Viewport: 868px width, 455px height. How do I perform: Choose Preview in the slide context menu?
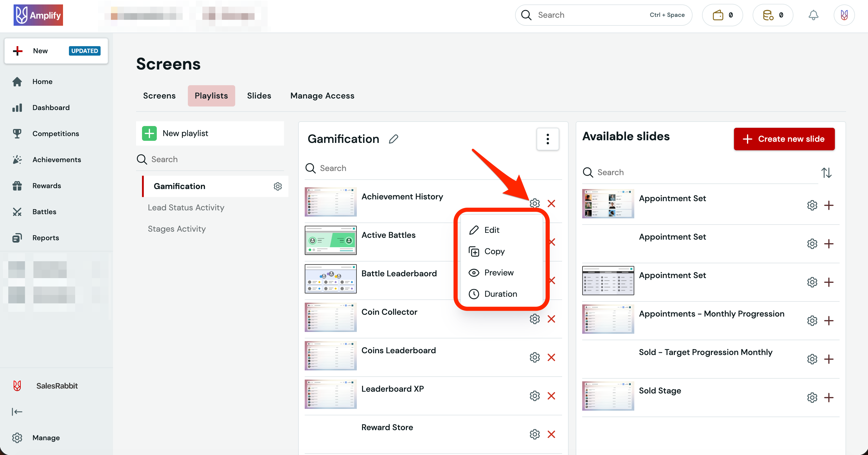[x=499, y=273]
